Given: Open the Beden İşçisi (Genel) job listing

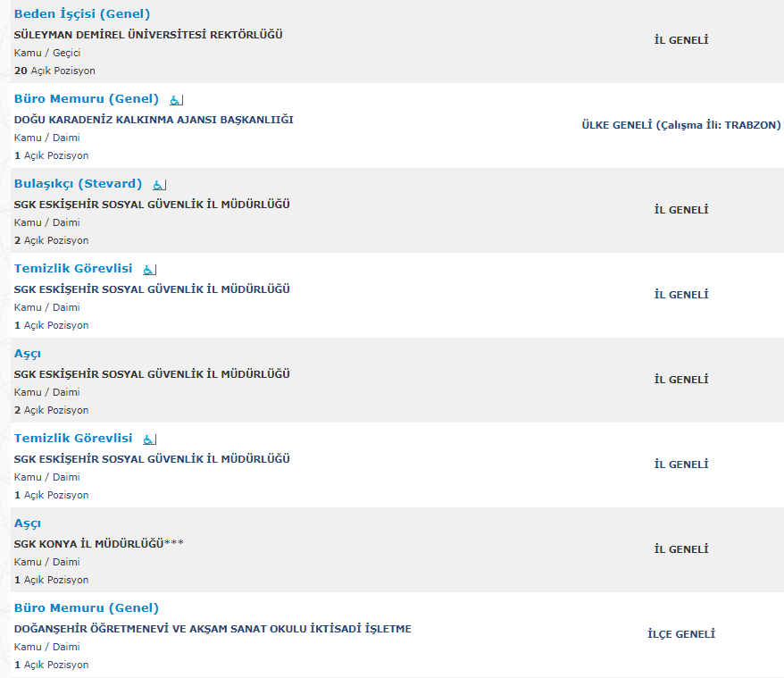Looking at the screenshot, I should coord(82,14).
